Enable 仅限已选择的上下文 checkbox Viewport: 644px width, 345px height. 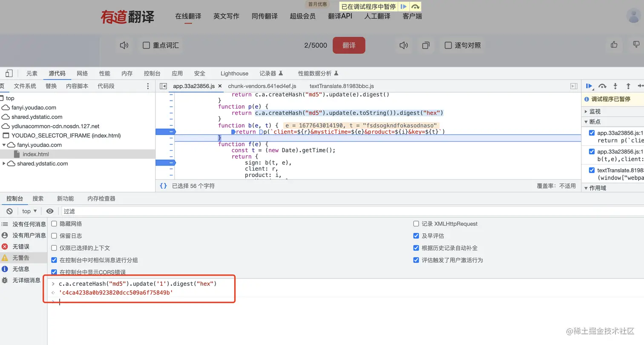pyautogui.click(x=54, y=248)
